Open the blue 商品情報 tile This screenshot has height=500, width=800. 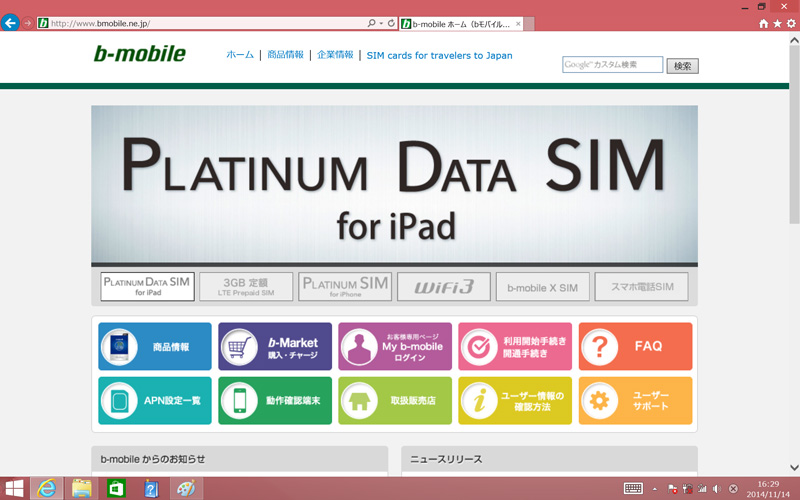pyautogui.click(x=155, y=346)
